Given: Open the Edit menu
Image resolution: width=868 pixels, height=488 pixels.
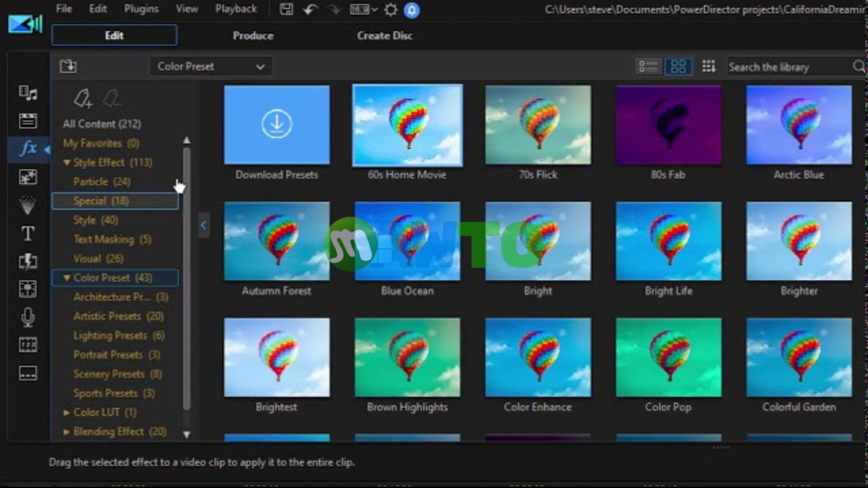Looking at the screenshot, I should pos(98,9).
